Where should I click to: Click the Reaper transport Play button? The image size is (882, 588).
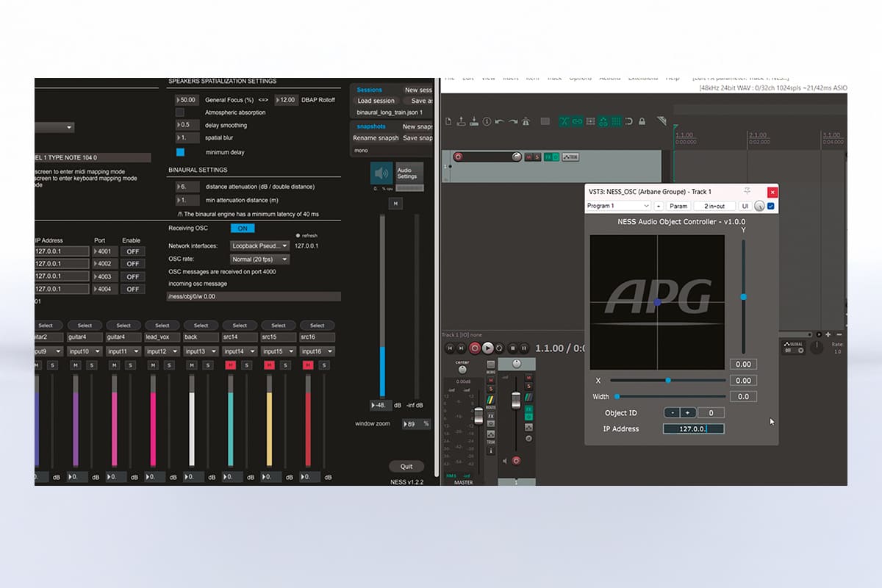pyautogui.click(x=488, y=348)
